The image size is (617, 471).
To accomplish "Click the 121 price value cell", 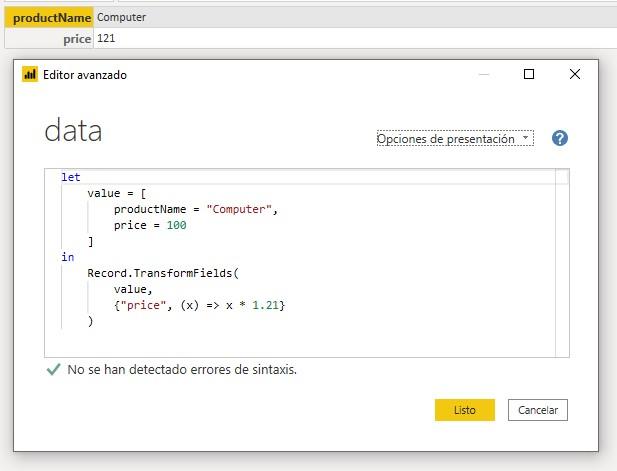I will 109,38.
